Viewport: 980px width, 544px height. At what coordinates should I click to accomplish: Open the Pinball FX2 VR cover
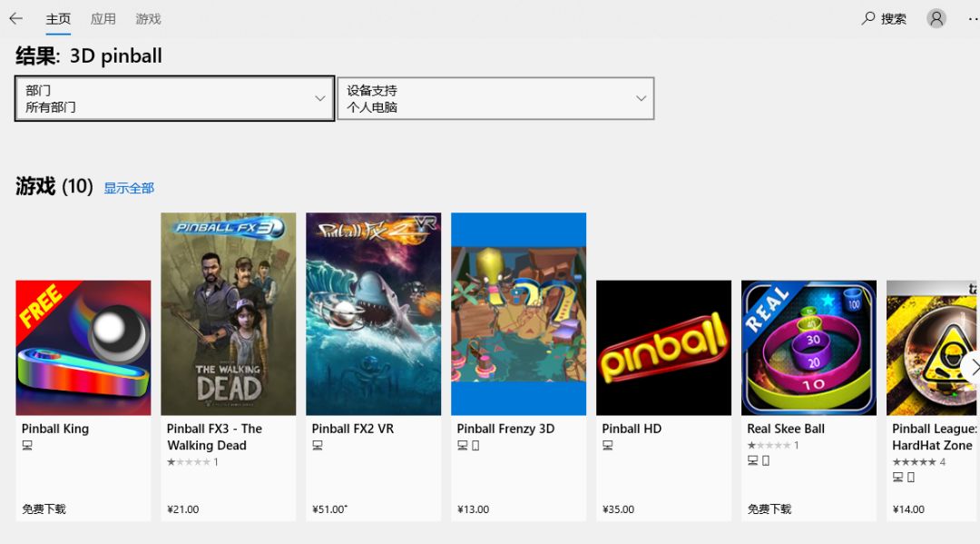click(373, 314)
